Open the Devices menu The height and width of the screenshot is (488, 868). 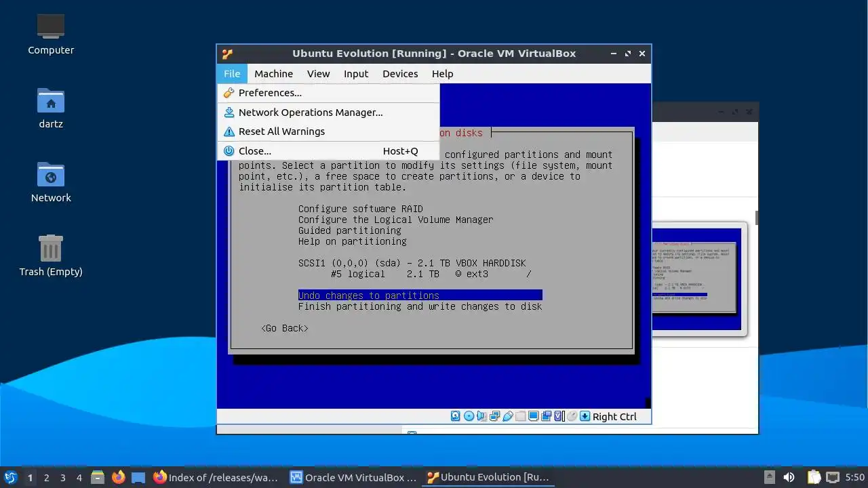point(400,74)
